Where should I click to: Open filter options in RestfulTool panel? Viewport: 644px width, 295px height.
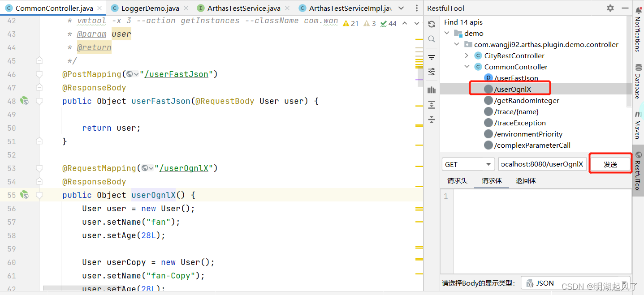click(x=431, y=57)
